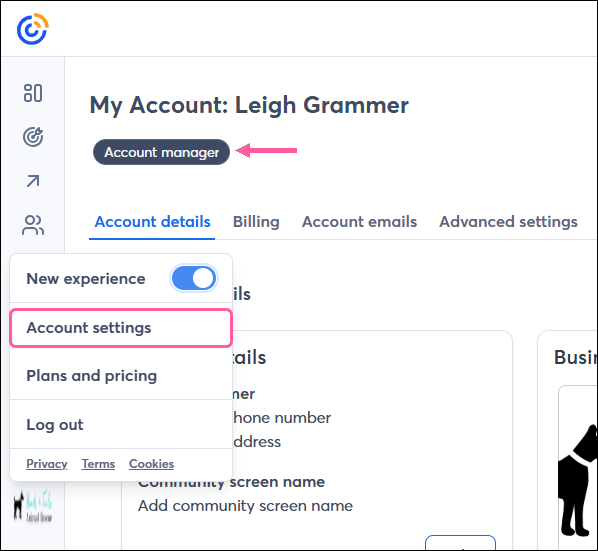Select Account settings in the menu
598x551 pixels.
[121, 328]
